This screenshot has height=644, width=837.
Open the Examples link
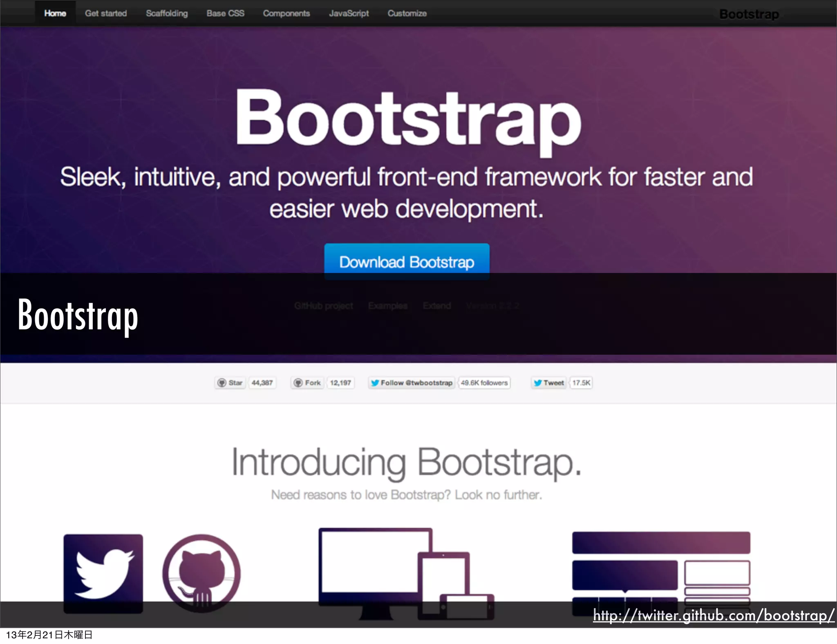(388, 306)
